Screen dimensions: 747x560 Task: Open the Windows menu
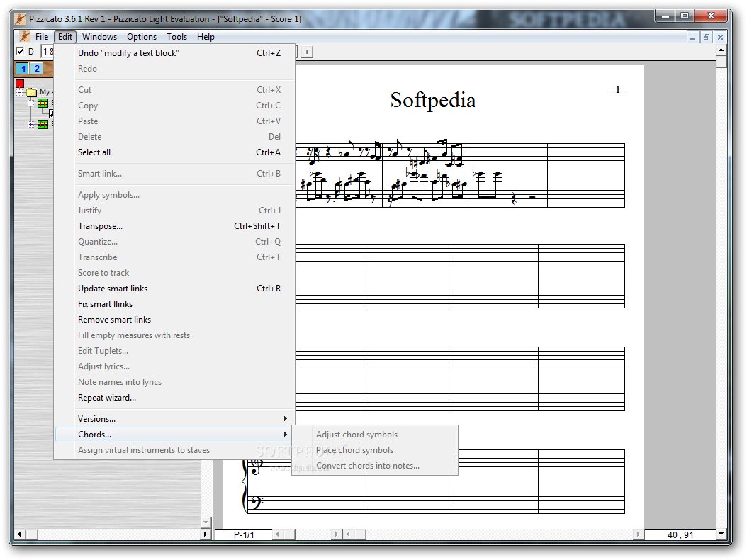99,37
